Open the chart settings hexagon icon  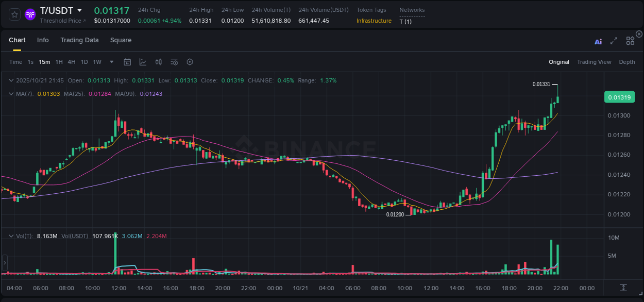pos(190,62)
